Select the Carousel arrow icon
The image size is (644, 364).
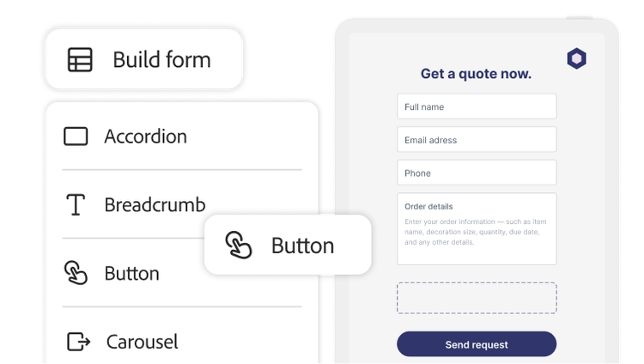pyautogui.click(x=78, y=342)
